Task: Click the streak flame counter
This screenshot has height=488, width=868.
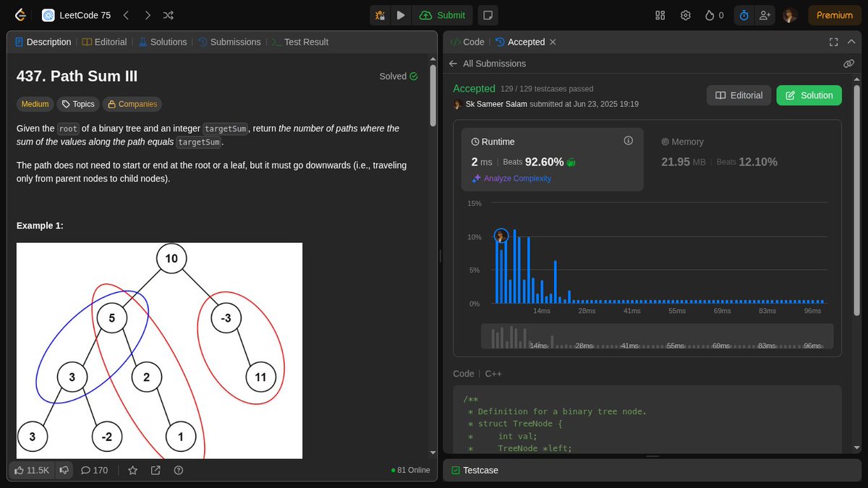Action: [714, 15]
